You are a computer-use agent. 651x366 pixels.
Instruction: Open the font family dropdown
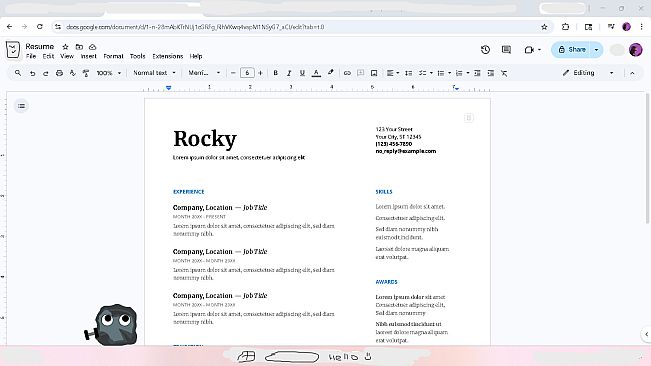[x=204, y=73]
